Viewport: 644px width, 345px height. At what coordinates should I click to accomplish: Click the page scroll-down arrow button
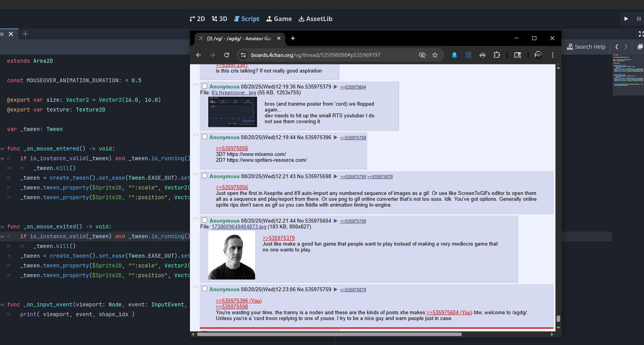pyautogui.click(x=558, y=328)
